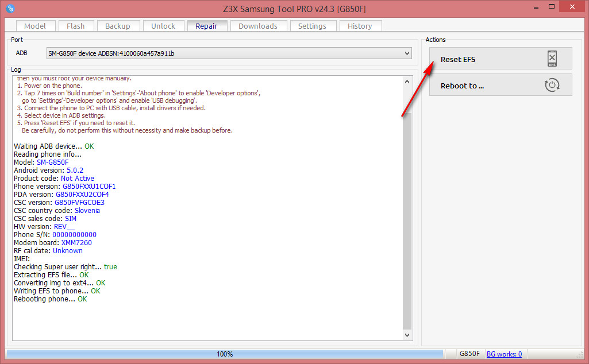This screenshot has width=589, height=364.
Task: Click HW version REV__ value
Action: pyautogui.click(x=64, y=227)
